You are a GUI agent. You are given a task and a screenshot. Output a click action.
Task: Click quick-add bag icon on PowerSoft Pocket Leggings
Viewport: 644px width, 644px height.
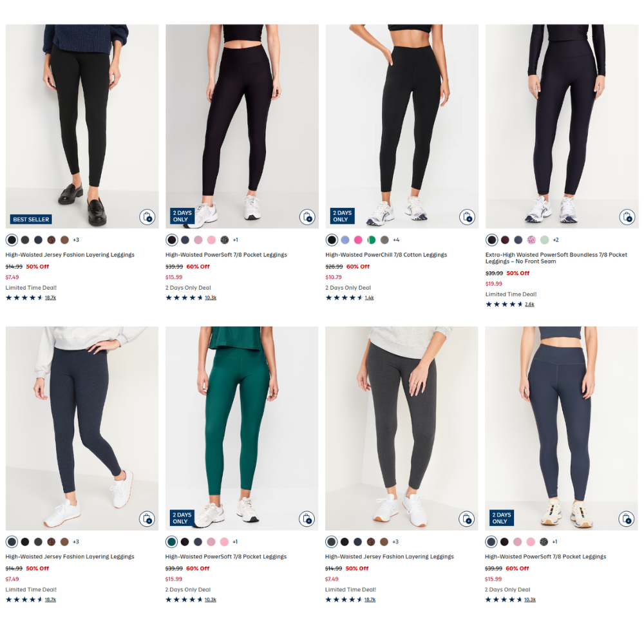click(307, 218)
